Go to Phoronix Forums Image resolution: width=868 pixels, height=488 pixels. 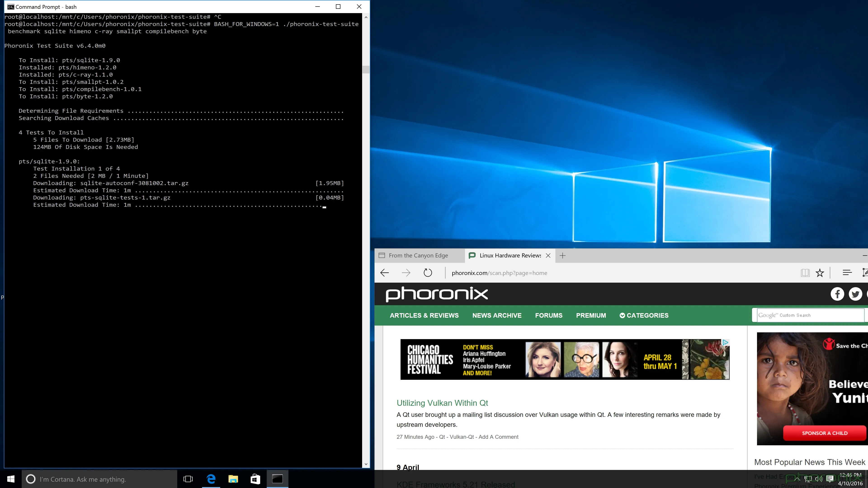point(549,316)
